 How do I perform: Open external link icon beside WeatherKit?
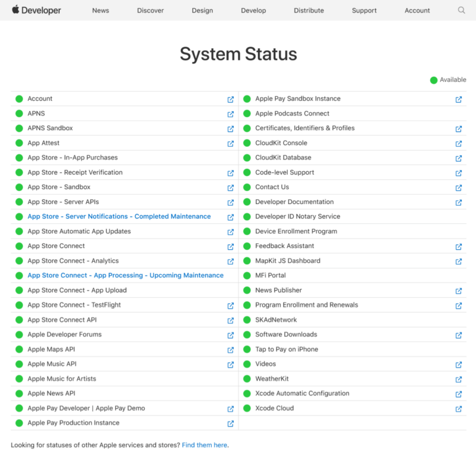[x=459, y=380]
